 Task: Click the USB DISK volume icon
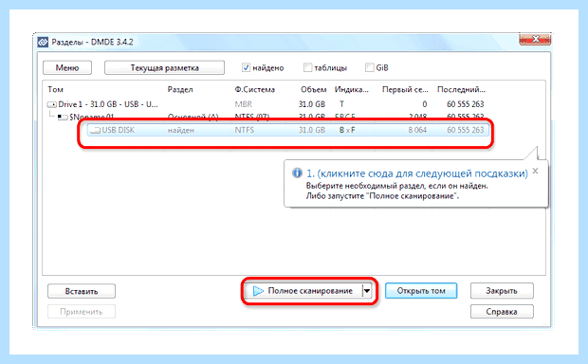coord(96,131)
